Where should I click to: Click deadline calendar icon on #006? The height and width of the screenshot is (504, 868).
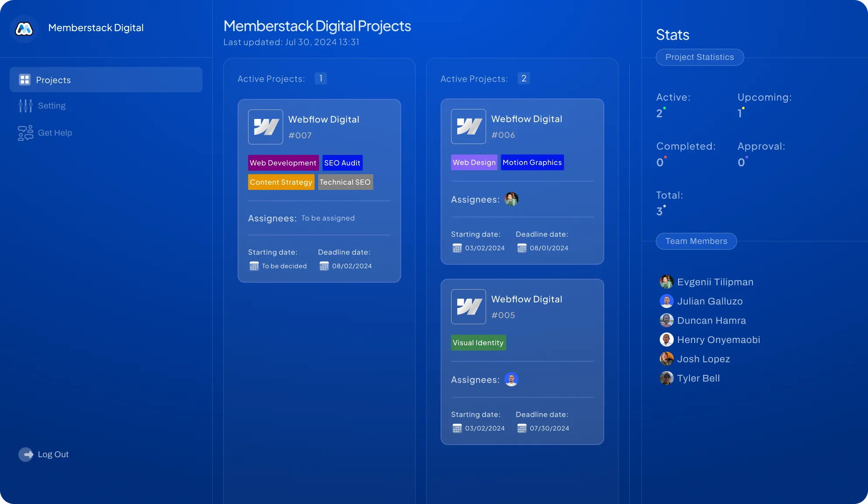pyautogui.click(x=522, y=248)
